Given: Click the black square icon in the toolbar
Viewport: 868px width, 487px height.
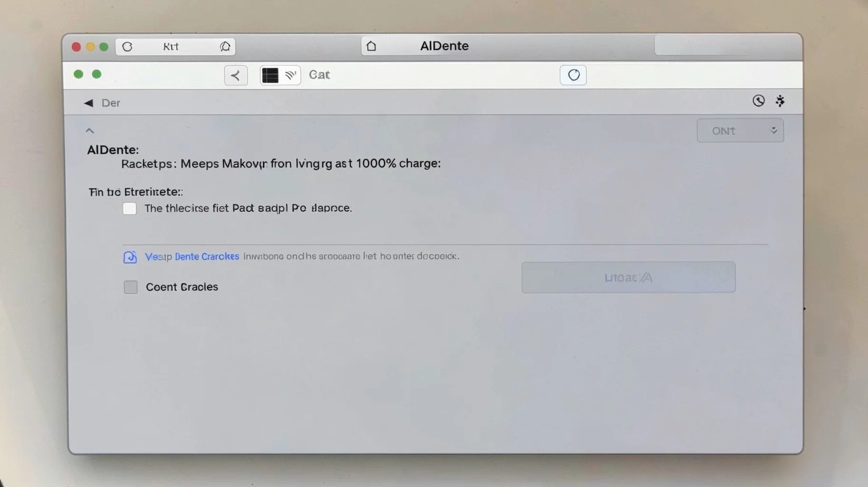Looking at the screenshot, I should 270,75.
